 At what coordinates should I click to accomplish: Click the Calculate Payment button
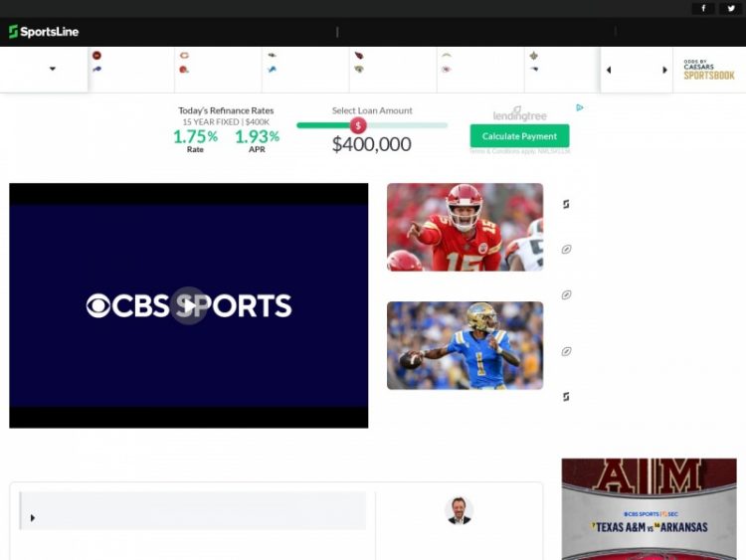tap(519, 136)
